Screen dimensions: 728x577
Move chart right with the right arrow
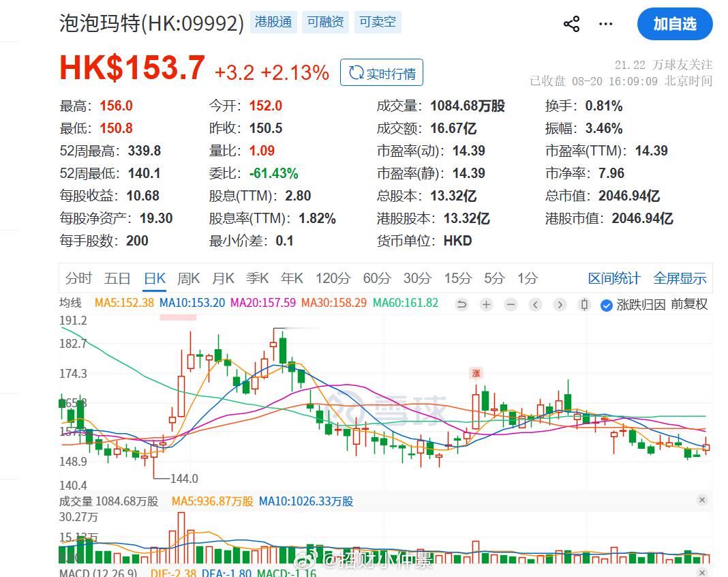point(560,305)
